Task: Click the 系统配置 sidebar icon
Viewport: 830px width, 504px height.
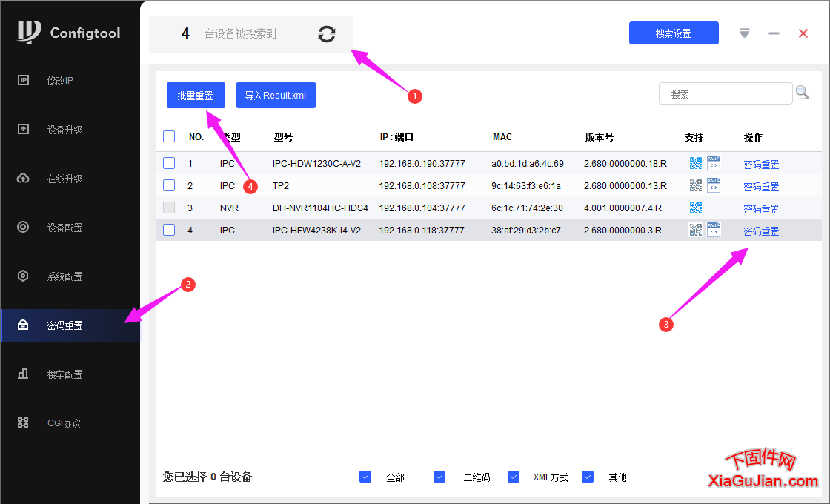Action: click(x=23, y=276)
